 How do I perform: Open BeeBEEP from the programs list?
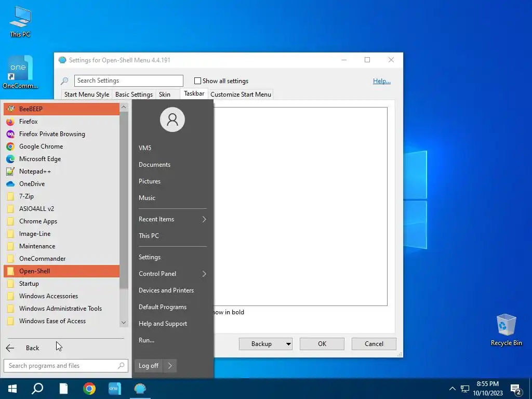pos(61,109)
